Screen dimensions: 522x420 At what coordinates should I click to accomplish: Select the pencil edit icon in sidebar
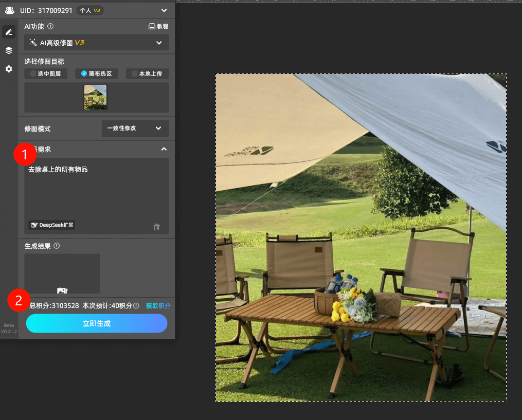click(x=9, y=32)
